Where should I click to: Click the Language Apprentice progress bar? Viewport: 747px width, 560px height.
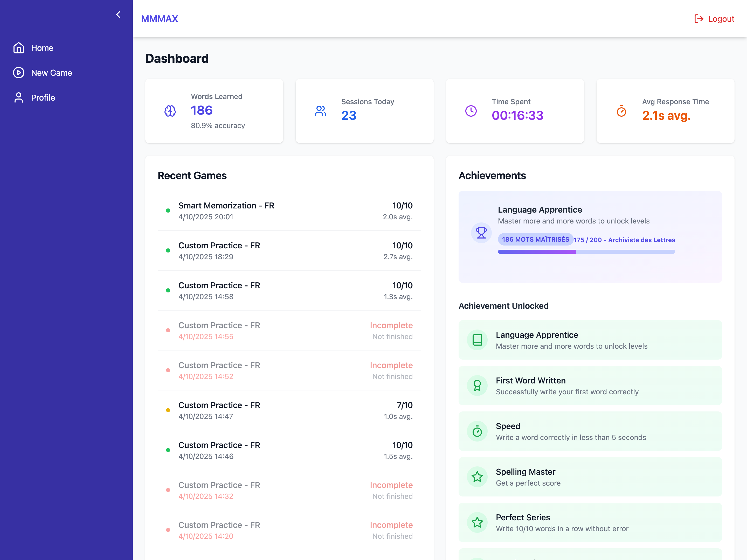pyautogui.click(x=586, y=252)
